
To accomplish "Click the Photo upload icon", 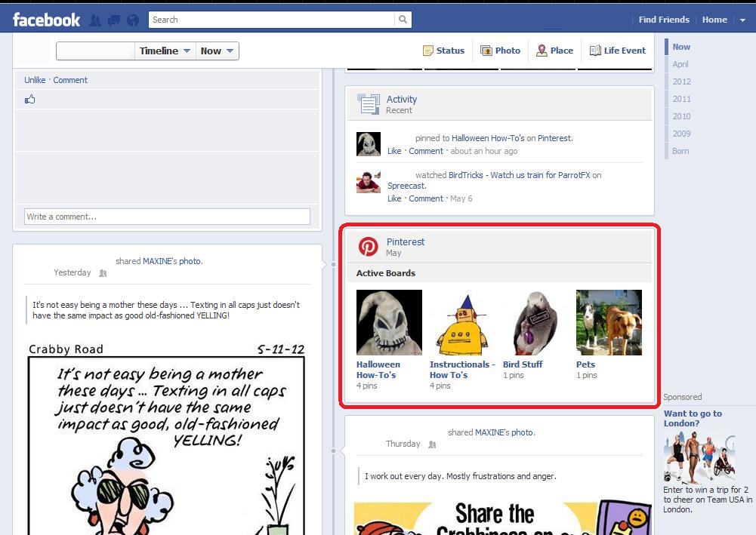I will point(486,50).
